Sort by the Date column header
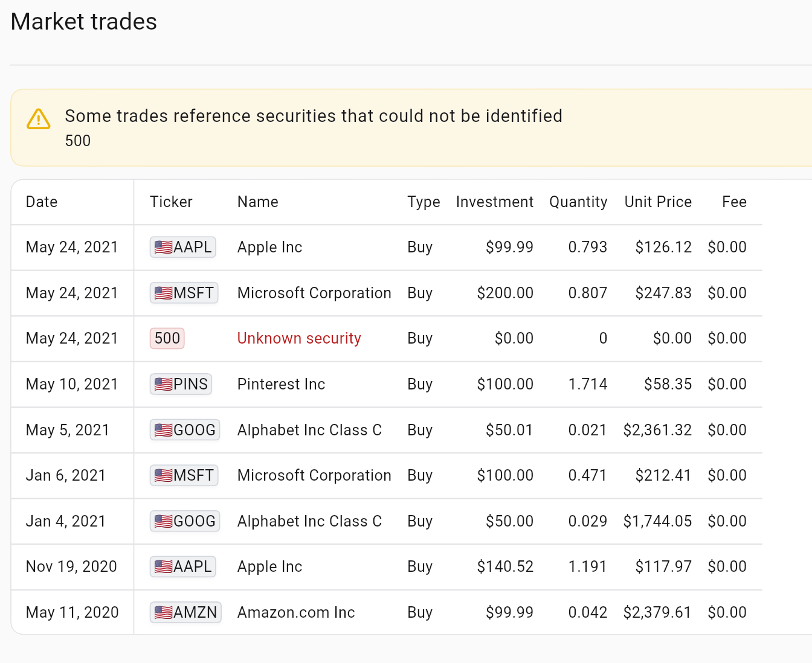The image size is (812, 663). pyautogui.click(x=42, y=202)
